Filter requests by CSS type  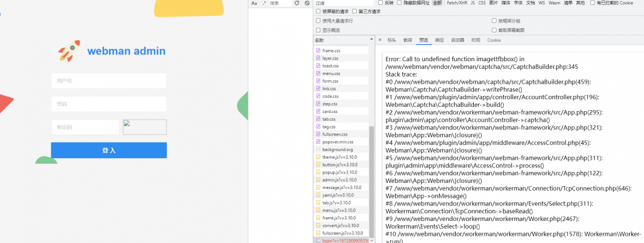click(482, 3)
